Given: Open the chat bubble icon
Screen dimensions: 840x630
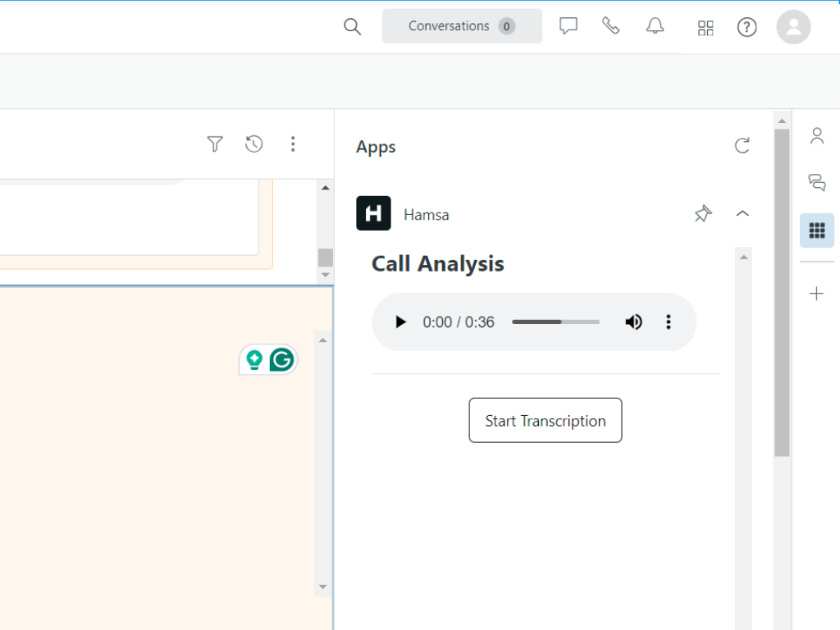Looking at the screenshot, I should (x=568, y=26).
